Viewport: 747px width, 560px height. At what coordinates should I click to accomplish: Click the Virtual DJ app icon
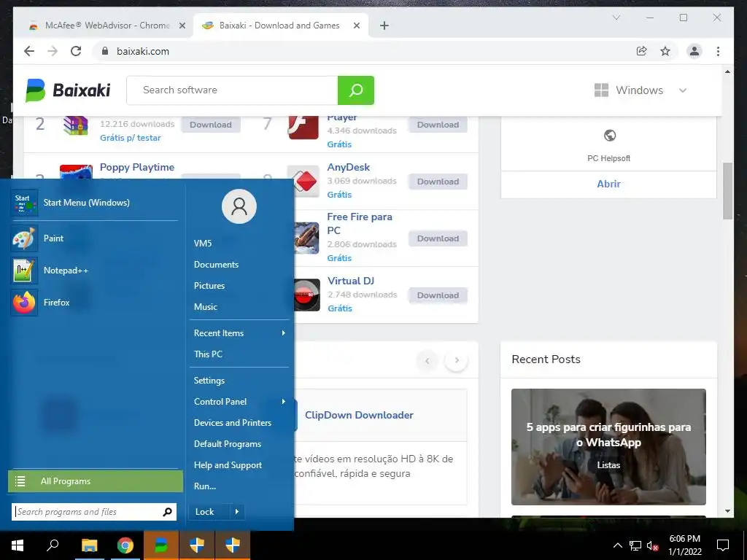coord(306,295)
